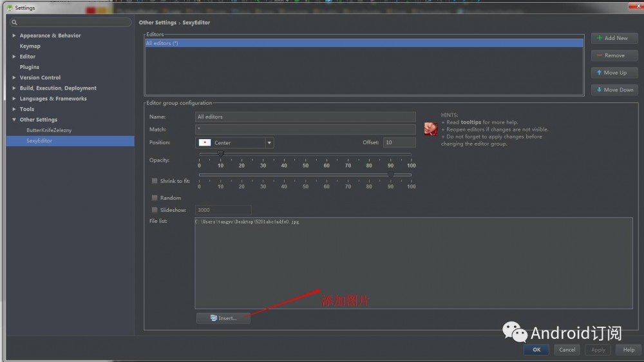644x362 pixels.
Task: Expand the Tools tree node arrow
Action: [x=14, y=109]
